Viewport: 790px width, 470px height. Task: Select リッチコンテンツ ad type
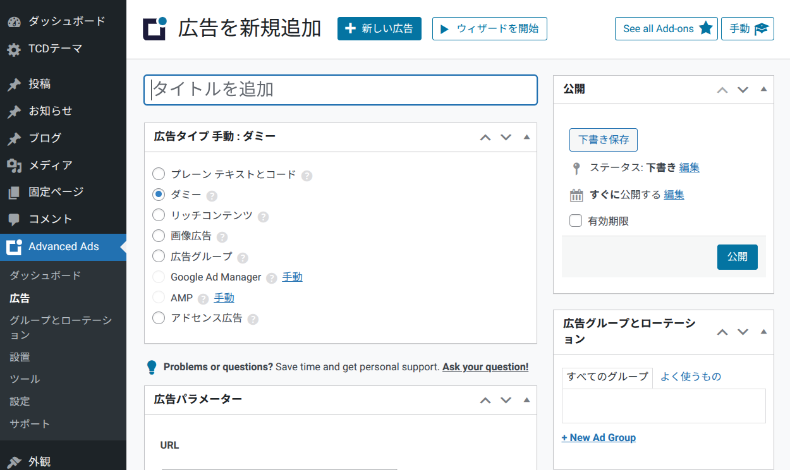159,215
